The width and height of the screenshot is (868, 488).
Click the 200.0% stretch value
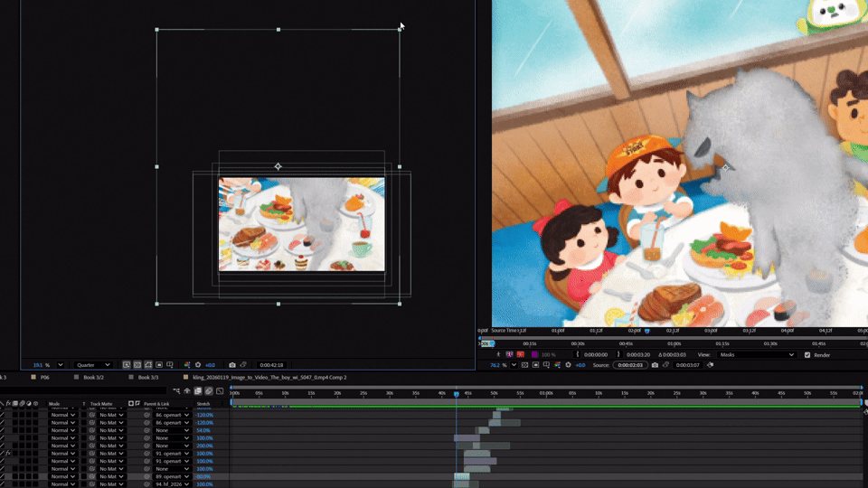[x=204, y=446]
